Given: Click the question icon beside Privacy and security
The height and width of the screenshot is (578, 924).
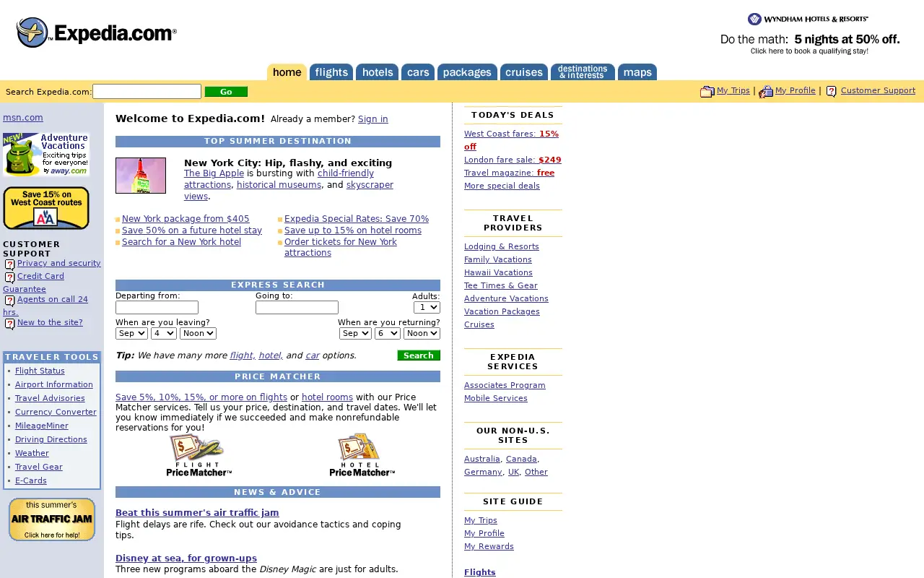Looking at the screenshot, I should pyautogui.click(x=9, y=264).
